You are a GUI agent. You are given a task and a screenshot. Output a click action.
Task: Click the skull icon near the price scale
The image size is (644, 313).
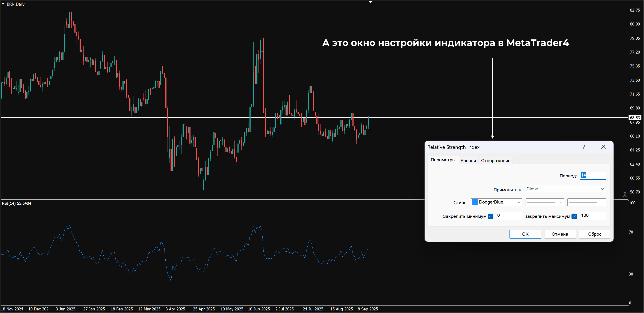pyautogui.click(x=625, y=194)
